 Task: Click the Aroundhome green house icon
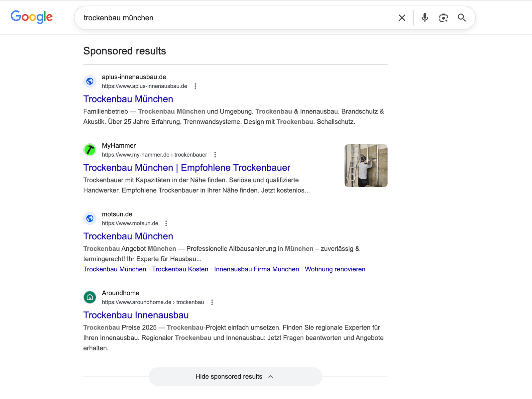(90, 297)
